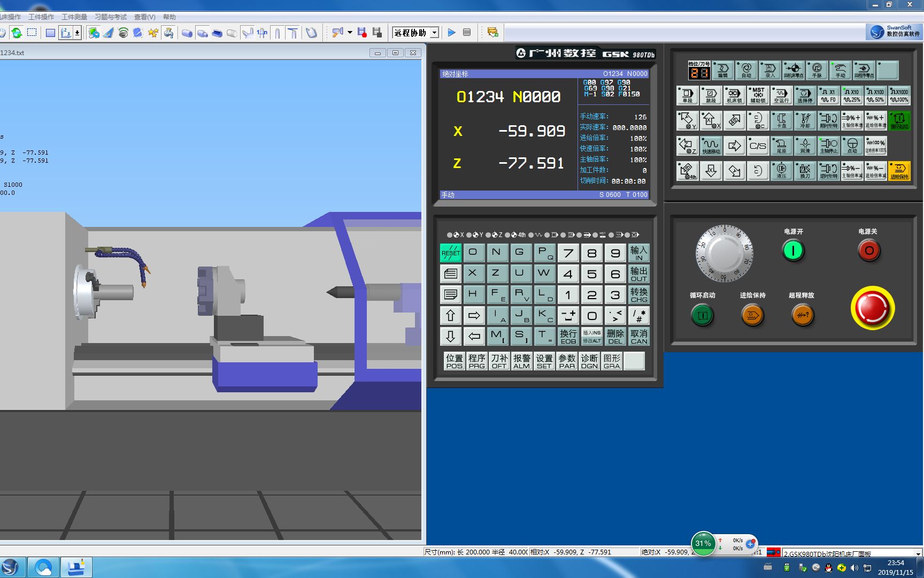This screenshot has width=924, height=578.
Task: Toggle the 选择停 optional stop key
Action: tap(805, 95)
